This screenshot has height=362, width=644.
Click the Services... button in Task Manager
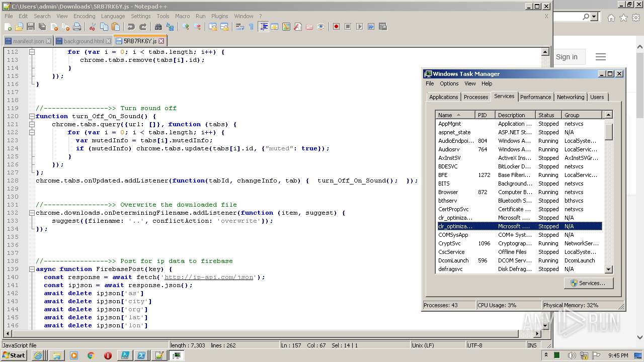[588, 283]
